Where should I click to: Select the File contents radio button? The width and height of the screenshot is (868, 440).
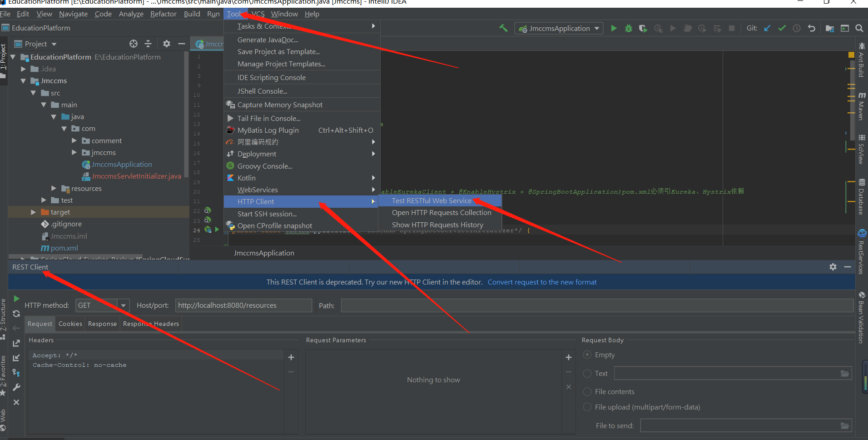click(x=587, y=391)
